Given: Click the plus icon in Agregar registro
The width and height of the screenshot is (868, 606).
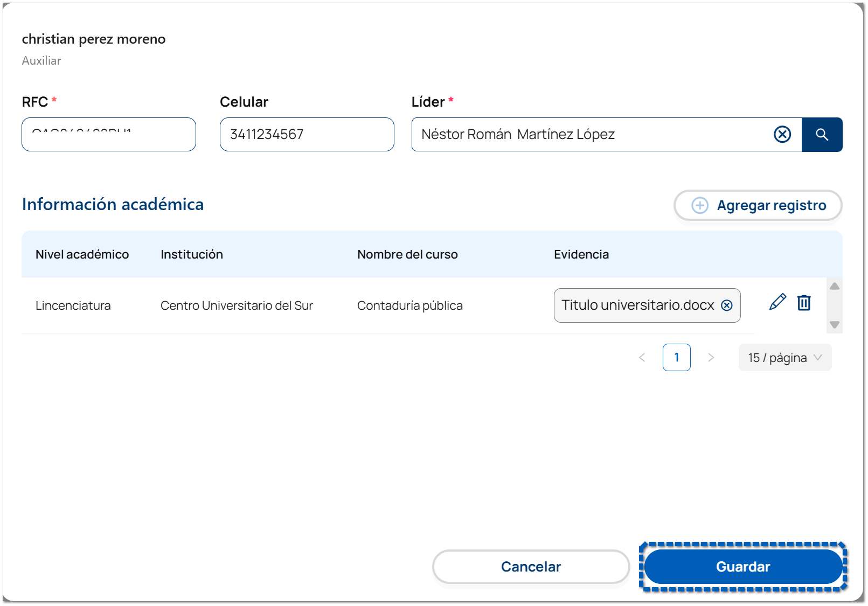Looking at the screenshot, I should pyautogui.click(x=699, y=205).
